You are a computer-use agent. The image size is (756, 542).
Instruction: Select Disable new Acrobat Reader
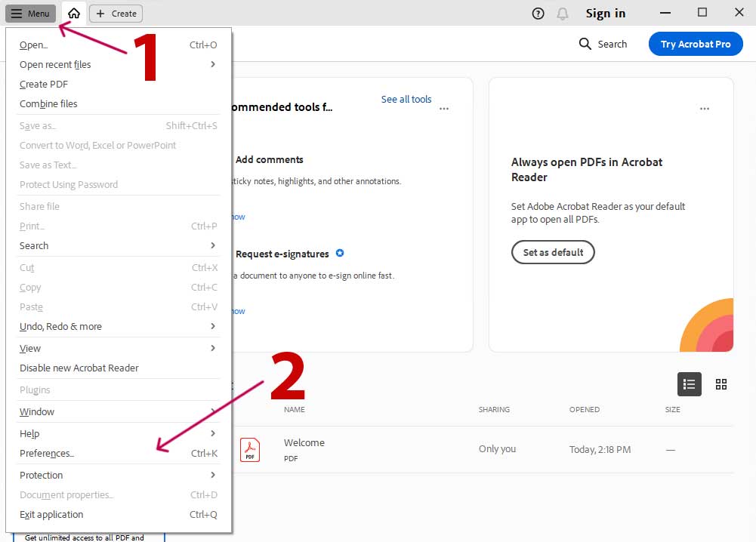pos(118,368)
